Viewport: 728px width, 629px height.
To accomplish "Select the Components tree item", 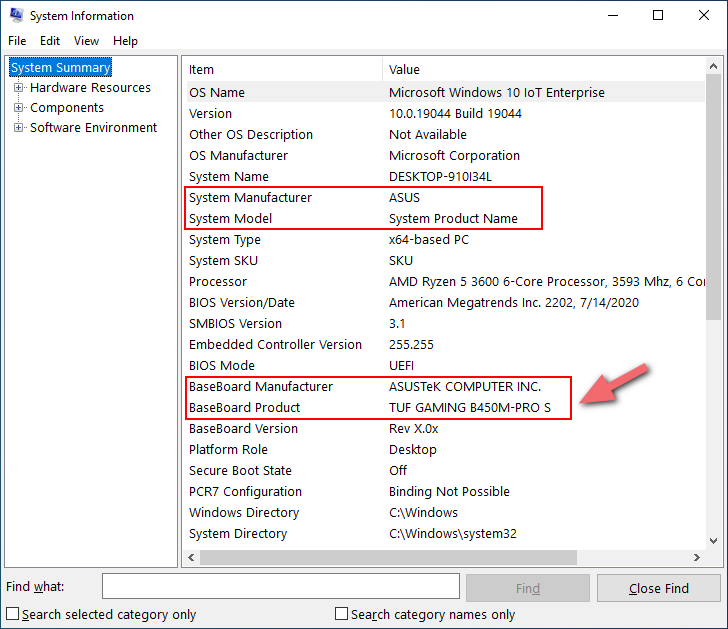I will pyautogui.click(x=67, y=107).
